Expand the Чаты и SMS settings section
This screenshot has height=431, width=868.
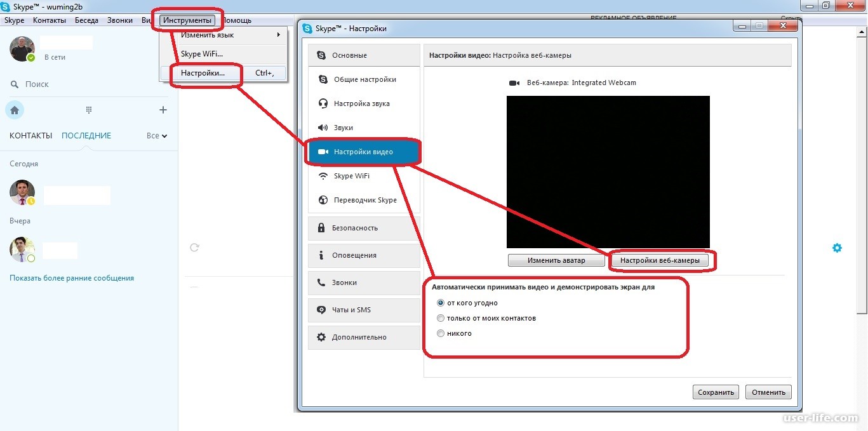(x=364, y=310)
